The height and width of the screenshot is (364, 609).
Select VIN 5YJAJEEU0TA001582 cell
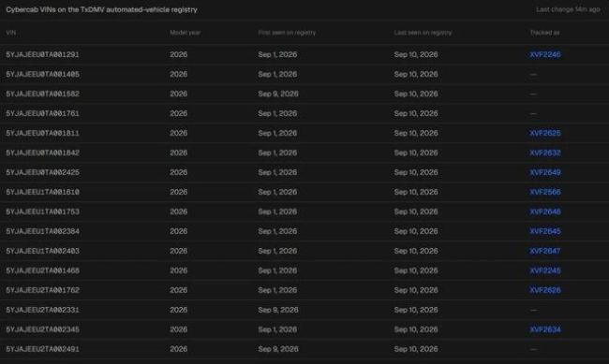point(43,94)
